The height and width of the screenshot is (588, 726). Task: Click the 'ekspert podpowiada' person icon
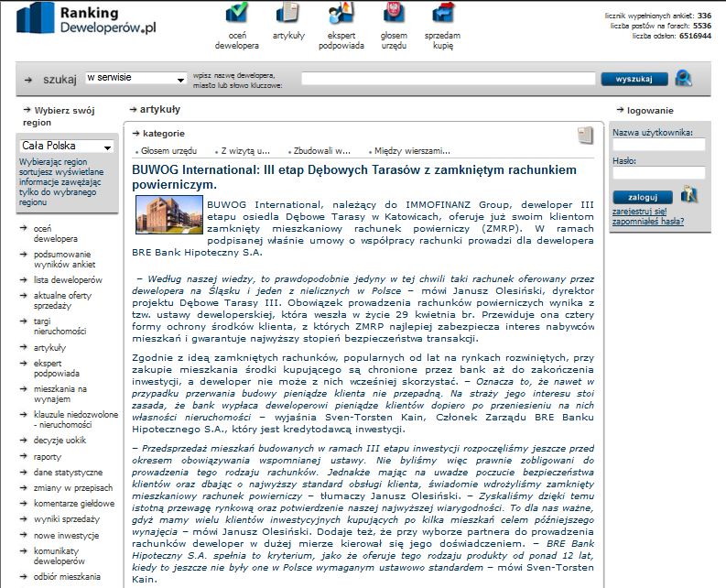(x=341, y=13)
